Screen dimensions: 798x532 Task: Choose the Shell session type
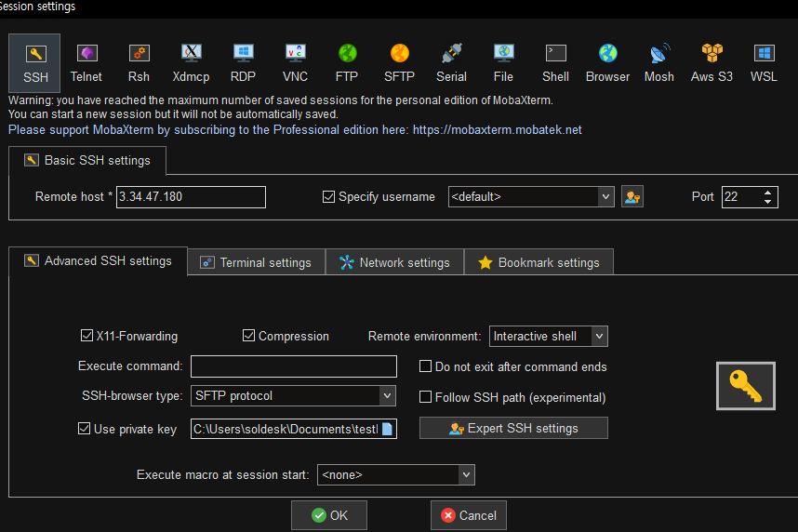[x=555, y=63]
